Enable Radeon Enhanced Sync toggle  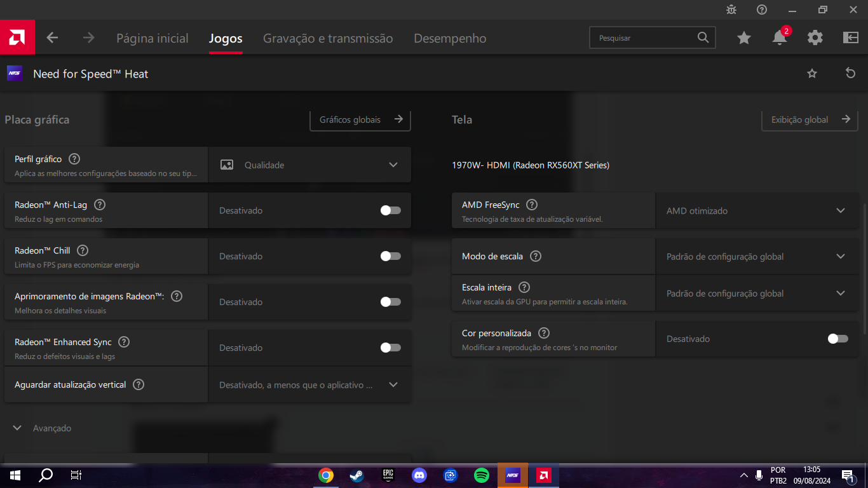pyautogui.click(x=391, y=348)
